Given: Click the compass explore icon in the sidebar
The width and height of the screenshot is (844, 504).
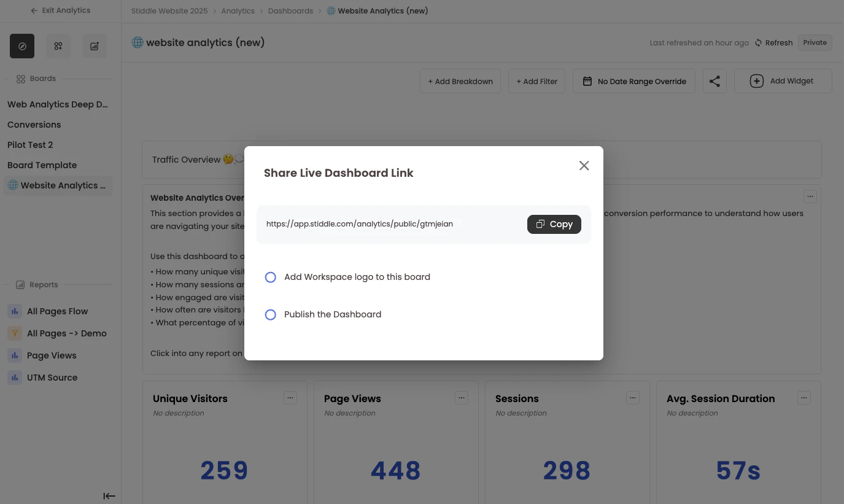Looking at the screenshot, I should coord(22,46).
